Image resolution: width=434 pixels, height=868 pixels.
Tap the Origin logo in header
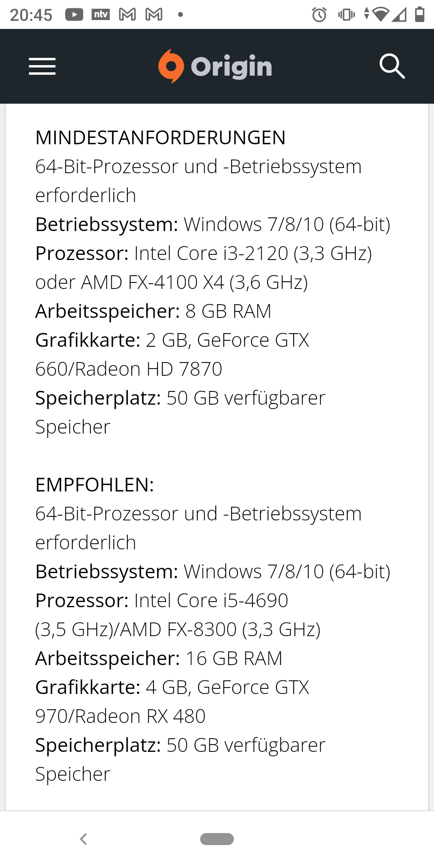pos(215,66)
